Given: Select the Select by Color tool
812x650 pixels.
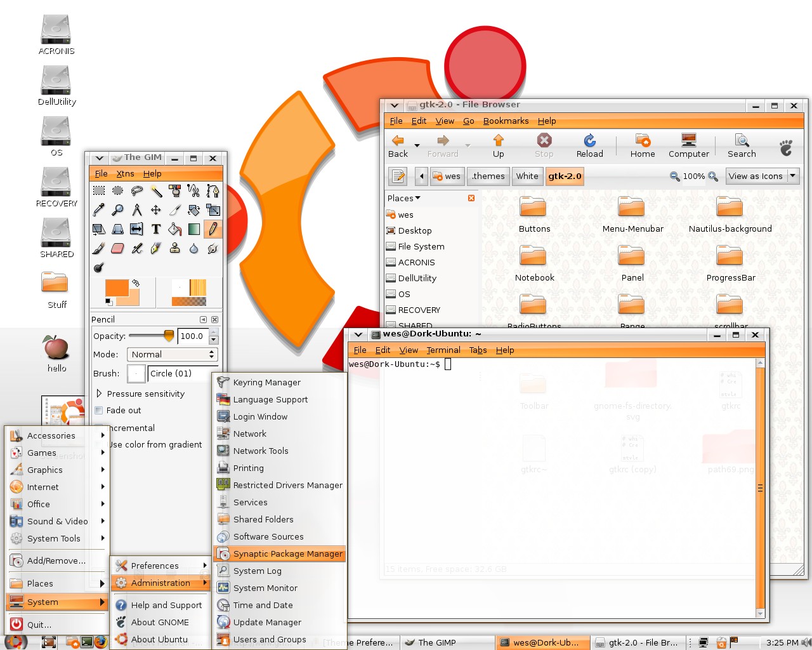Looking at the screenshot, I should coord(175,190).
